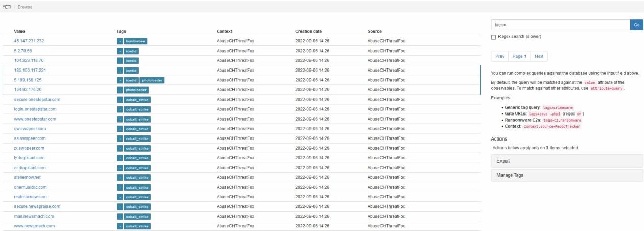Click the minus button in the login.onestepstar.com row
This screenshot has height=231, width=644.
click(120, 109)
